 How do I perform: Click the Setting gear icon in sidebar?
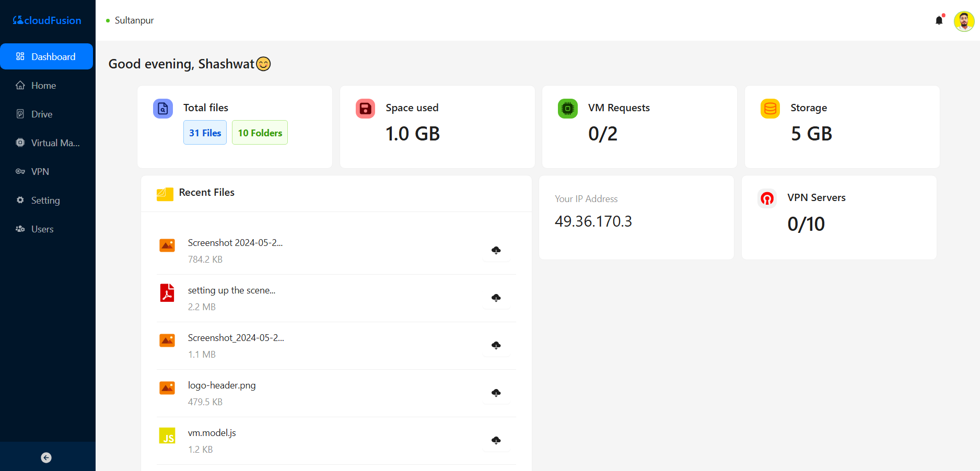(x=20, y=200)
